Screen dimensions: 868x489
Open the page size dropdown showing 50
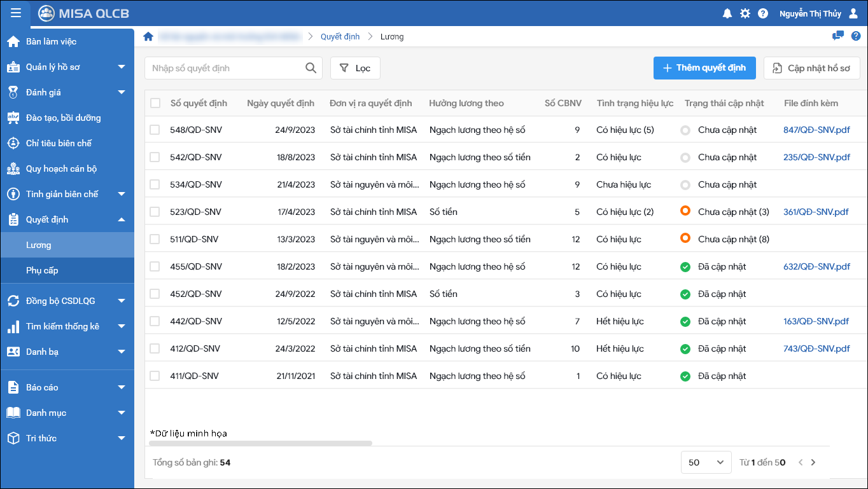click(x=705, y=462)
